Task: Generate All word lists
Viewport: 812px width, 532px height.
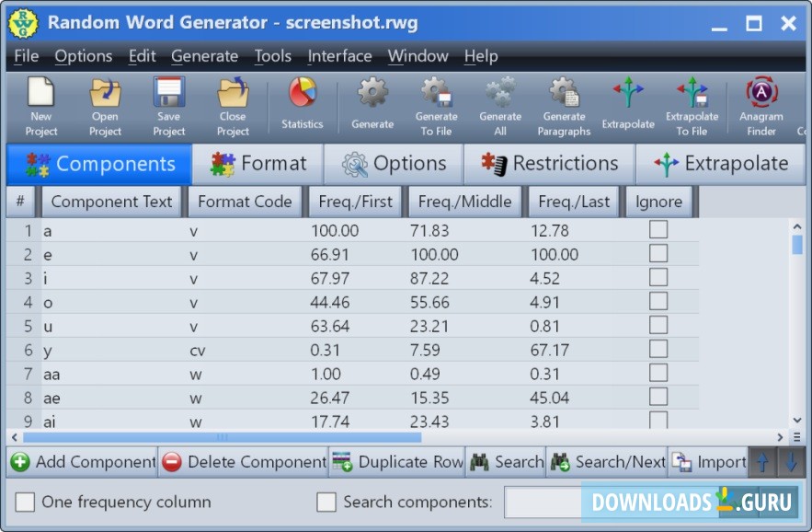Action: (x=499, y=101)
